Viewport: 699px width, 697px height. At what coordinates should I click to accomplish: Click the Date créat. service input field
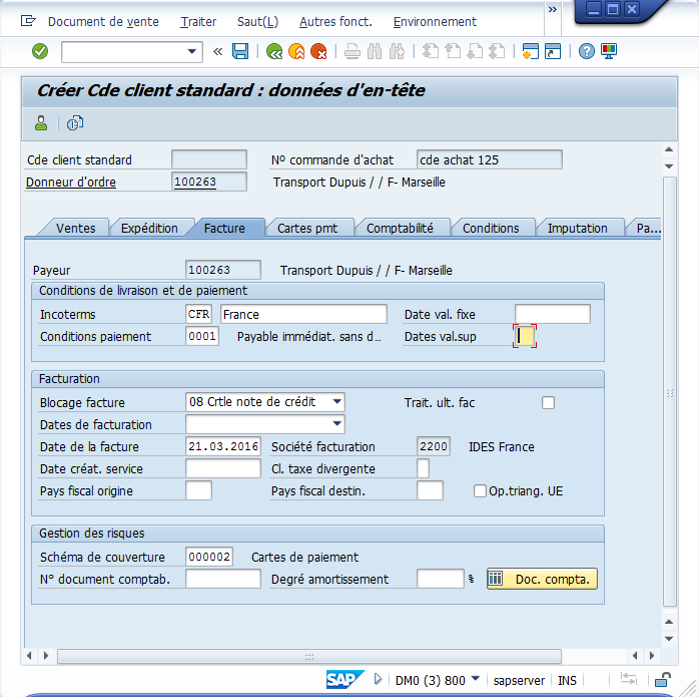tap(223, 469)
